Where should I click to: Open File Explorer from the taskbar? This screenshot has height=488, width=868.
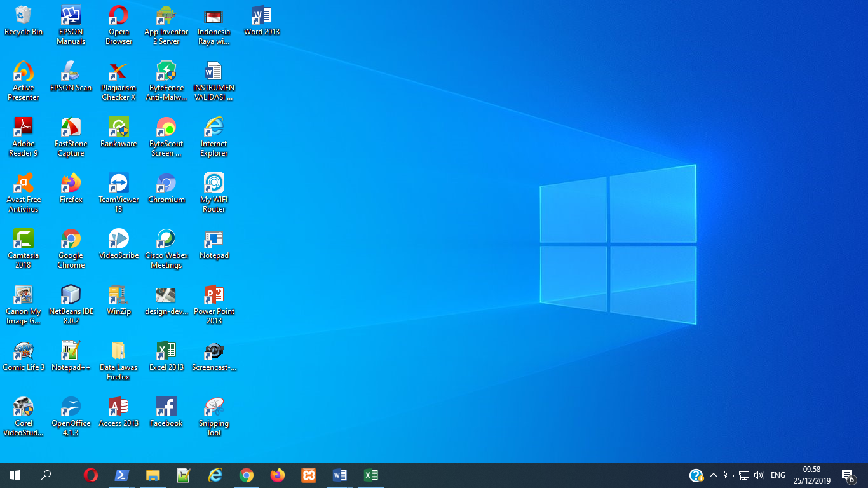[x=153, y=475]
